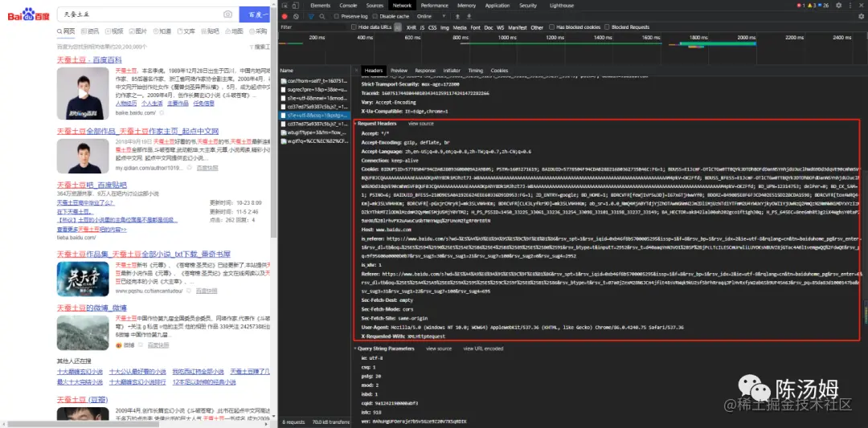Filter requests by Img type
The width and height of the screenshot is (868, 428).
[444, 27]
